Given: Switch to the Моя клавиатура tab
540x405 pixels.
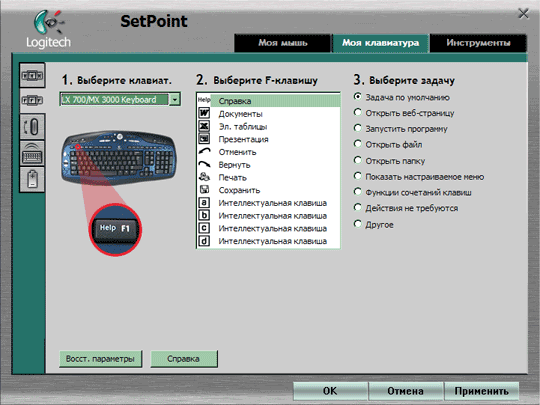Looking at the screenshot, I should [x=381, y=43].
